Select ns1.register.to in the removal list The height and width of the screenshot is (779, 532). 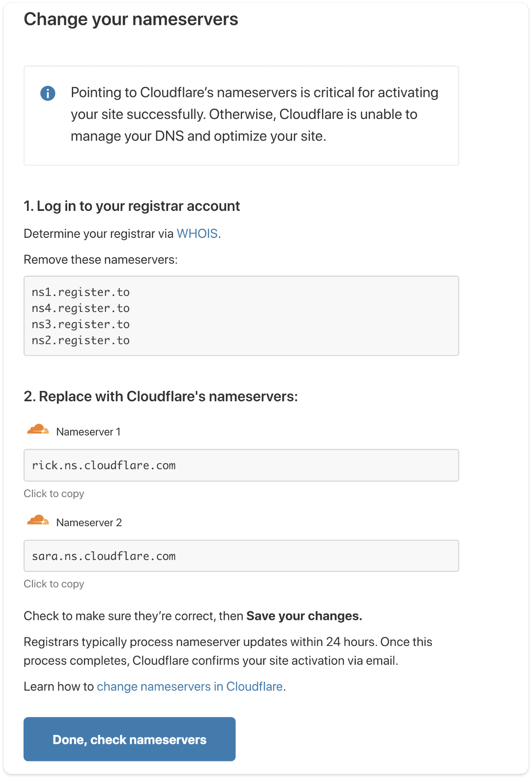point(81,292)
